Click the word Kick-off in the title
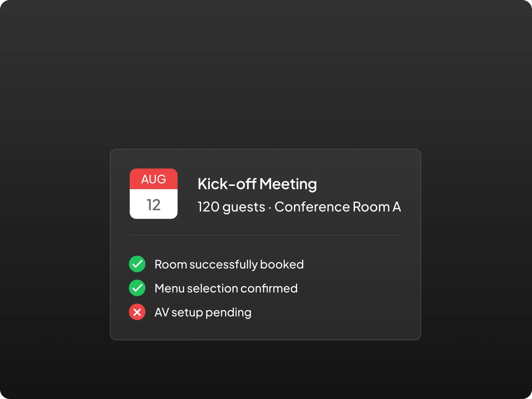This screenshot has width=532, height=399. [x=227, y=184]
